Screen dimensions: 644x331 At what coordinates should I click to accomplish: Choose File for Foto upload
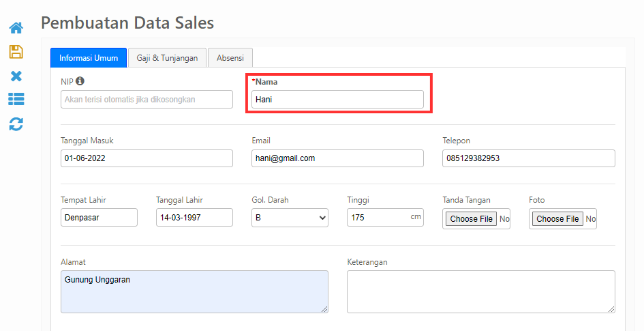[557, 219]
